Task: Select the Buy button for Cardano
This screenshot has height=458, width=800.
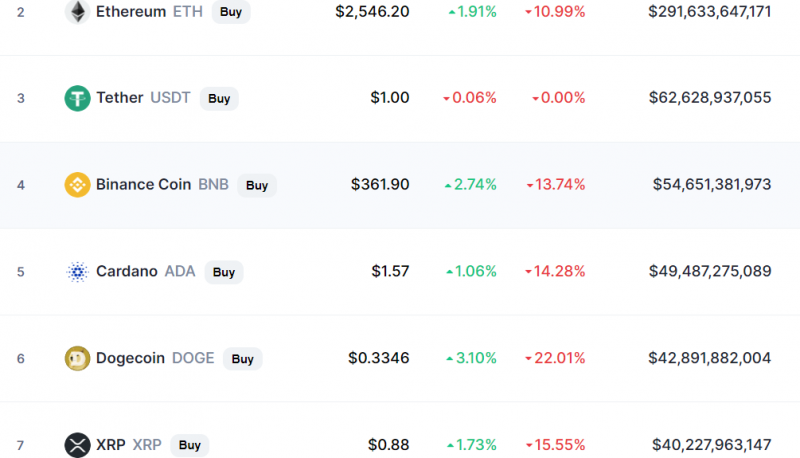Action: point(224,272)
